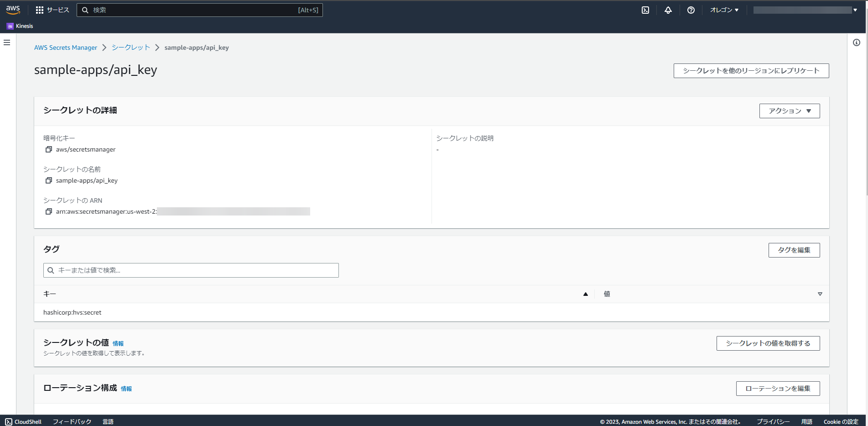Focus the tag search field キーまたは値で検索

(x=191, y=270)
